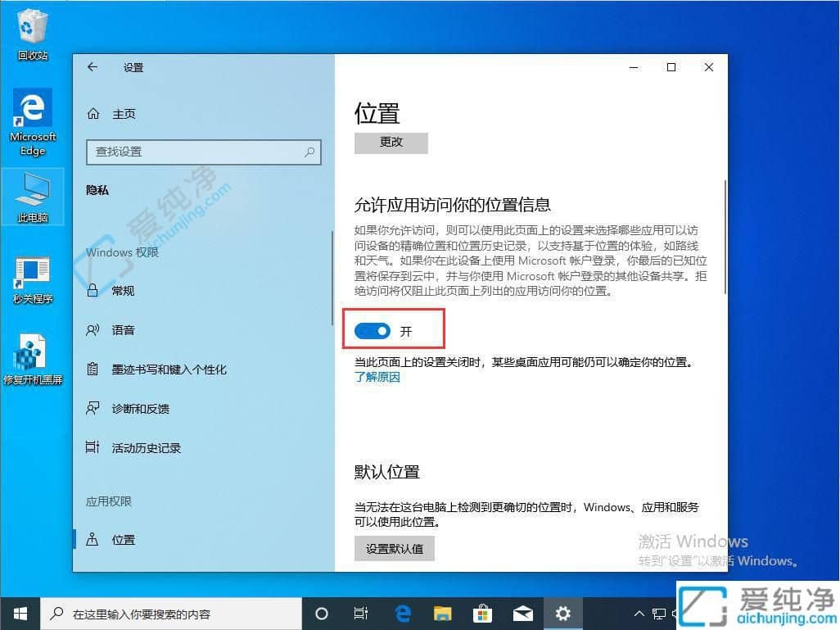The image size is (840, 630).
Task: Close the Settings window
Action: 709,67
